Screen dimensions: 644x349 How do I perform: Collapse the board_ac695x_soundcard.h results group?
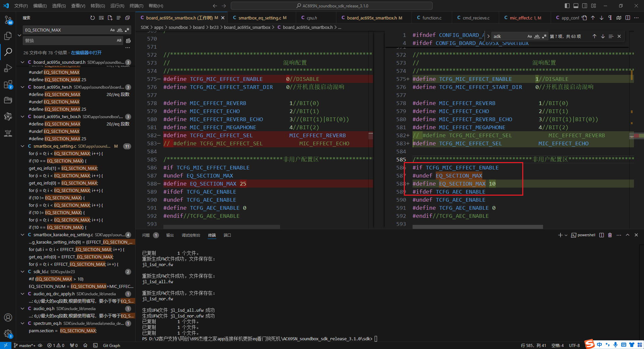pyautogui.click(x=22, y=62)
